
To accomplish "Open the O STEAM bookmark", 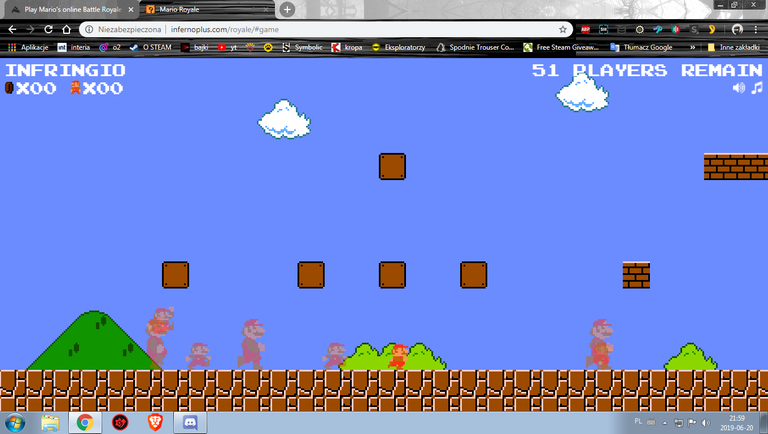I will pyautogui.click(x=150, y=47).
